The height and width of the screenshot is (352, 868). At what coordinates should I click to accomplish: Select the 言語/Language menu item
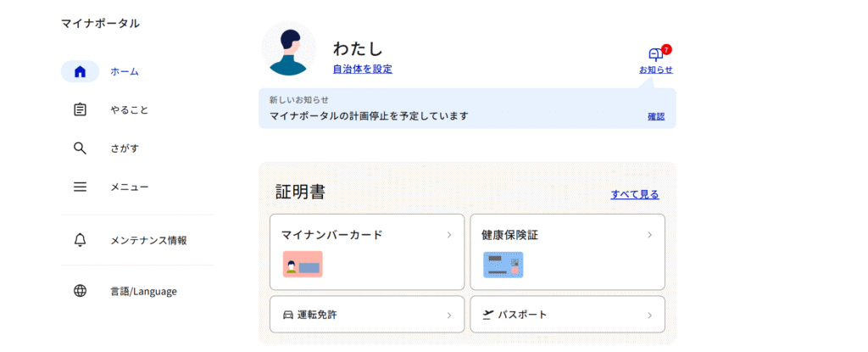coord(143,291)
